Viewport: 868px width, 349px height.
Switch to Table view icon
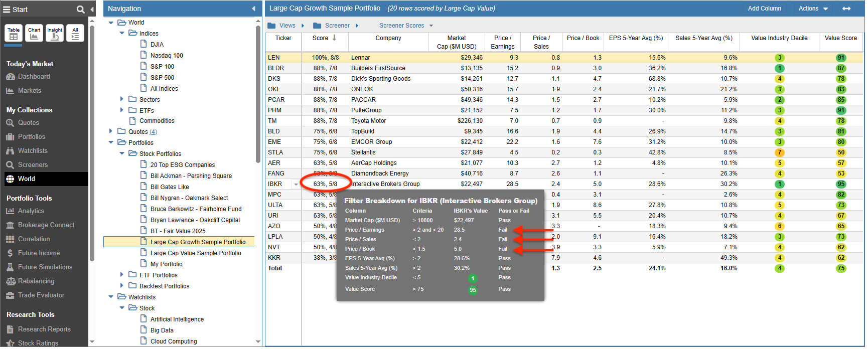click(14, 33)
